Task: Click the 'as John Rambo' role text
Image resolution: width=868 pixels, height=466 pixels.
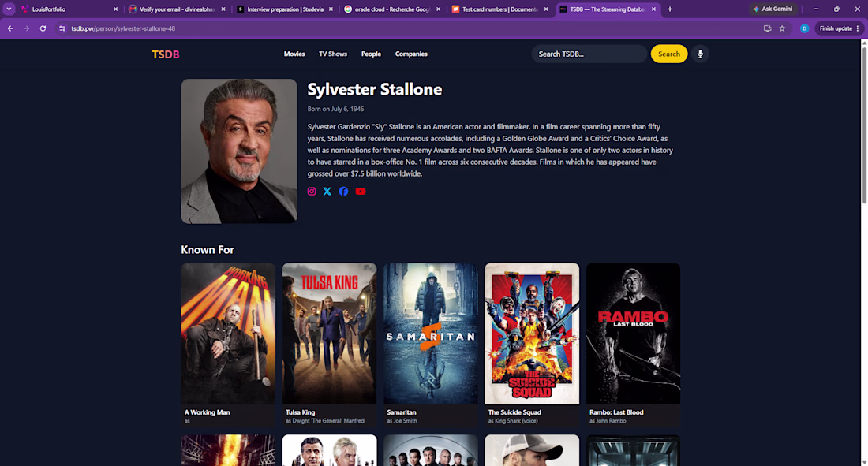Action: click(x=608, y=421)
